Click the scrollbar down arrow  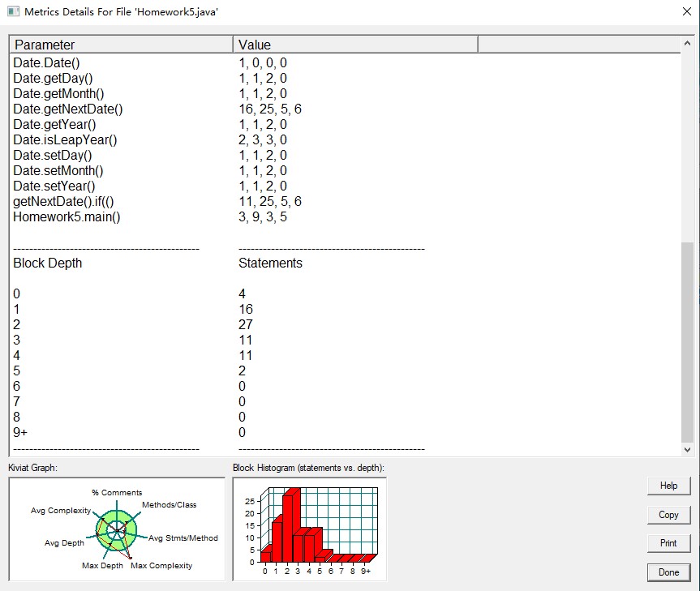click(687, 450)
